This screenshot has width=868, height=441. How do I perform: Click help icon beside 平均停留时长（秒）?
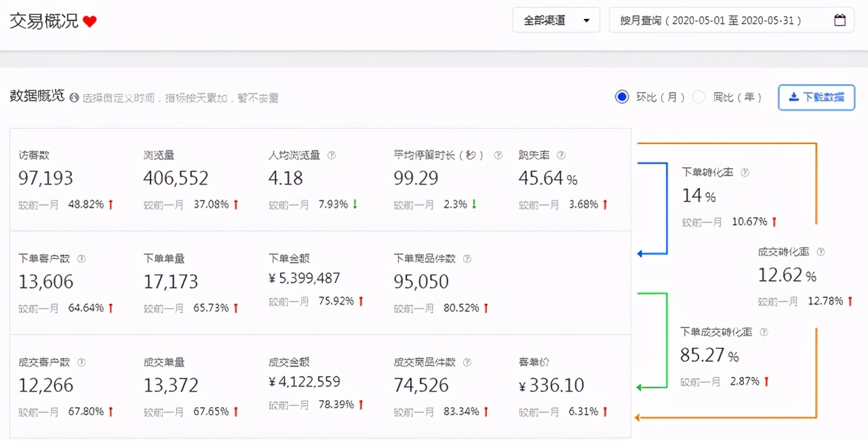pyautogui.click(x=497, y=155)
